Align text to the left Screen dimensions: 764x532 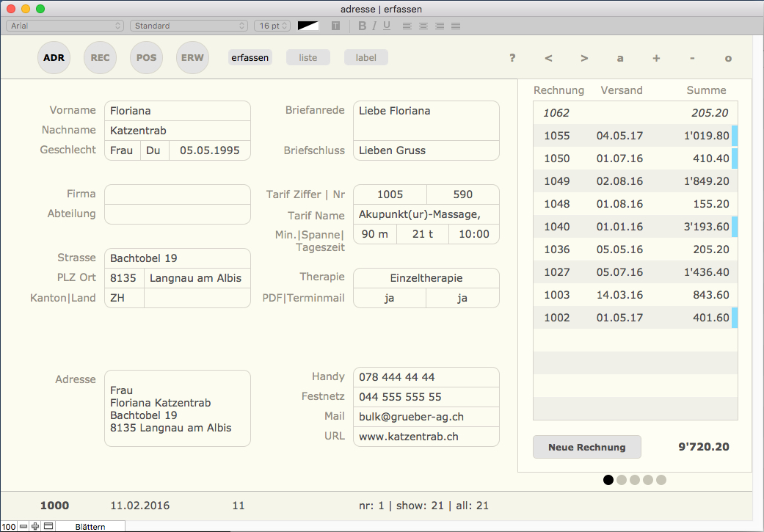(x=407, y=26)
